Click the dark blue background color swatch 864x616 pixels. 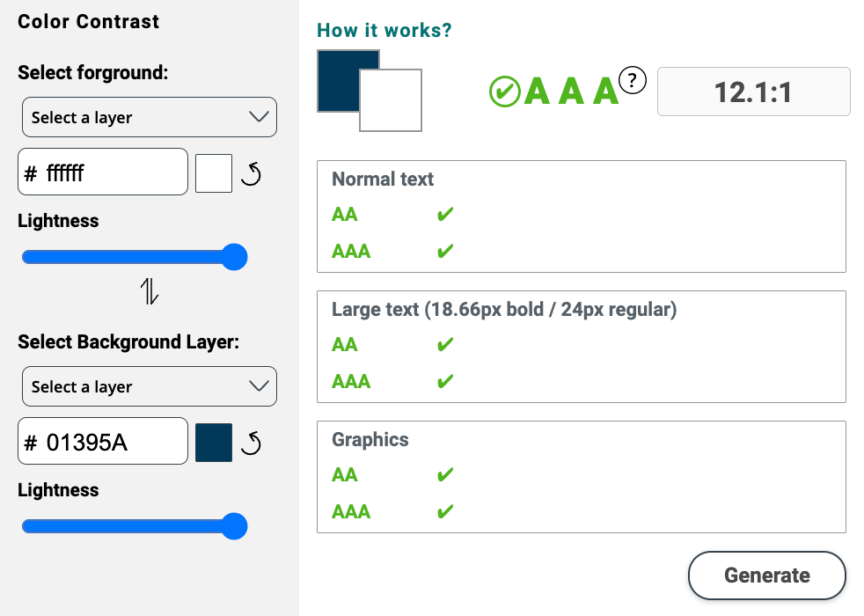point(214,443)
